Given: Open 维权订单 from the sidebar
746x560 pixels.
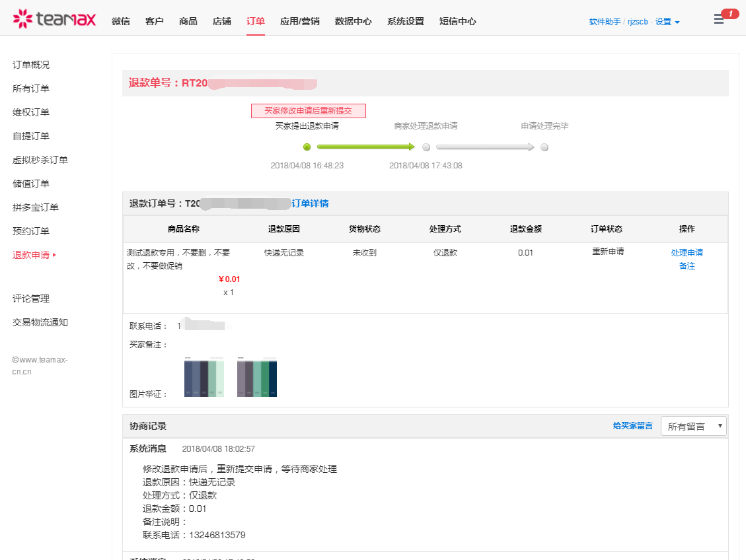Looking at the screenshot, I should (31, 112).
